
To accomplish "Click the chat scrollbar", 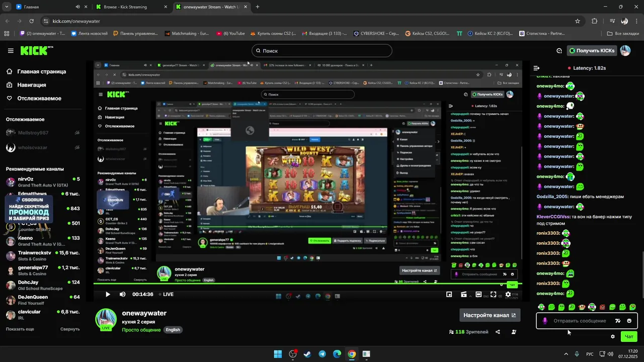I will 642,274.
